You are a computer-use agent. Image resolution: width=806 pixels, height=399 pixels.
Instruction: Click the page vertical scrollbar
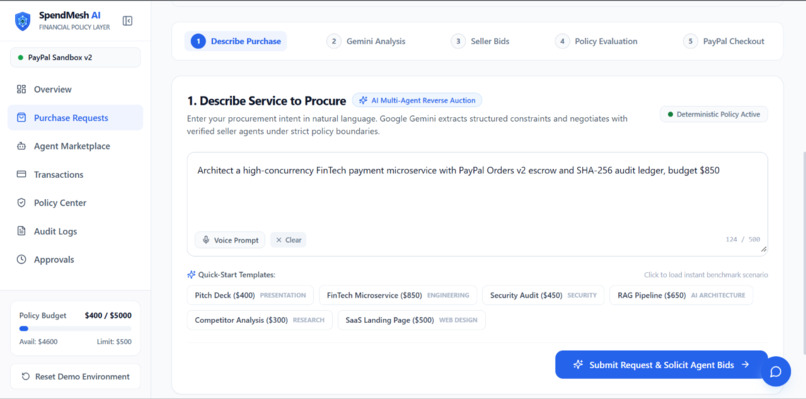[x=803, y=252]
